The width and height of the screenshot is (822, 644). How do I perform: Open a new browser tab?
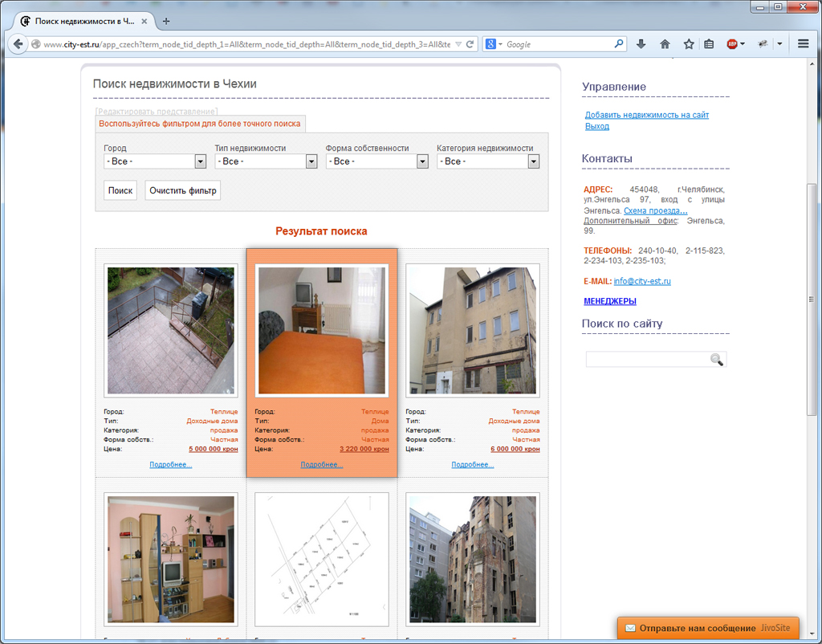pyautogui.click(x=166, y=22)
